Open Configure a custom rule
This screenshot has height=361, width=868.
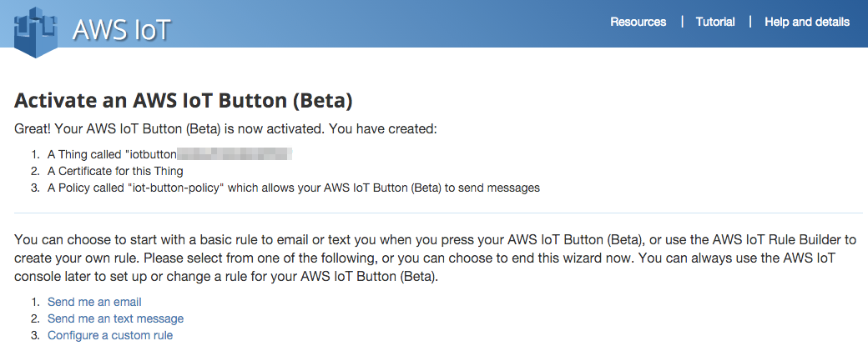click(110, 335)
